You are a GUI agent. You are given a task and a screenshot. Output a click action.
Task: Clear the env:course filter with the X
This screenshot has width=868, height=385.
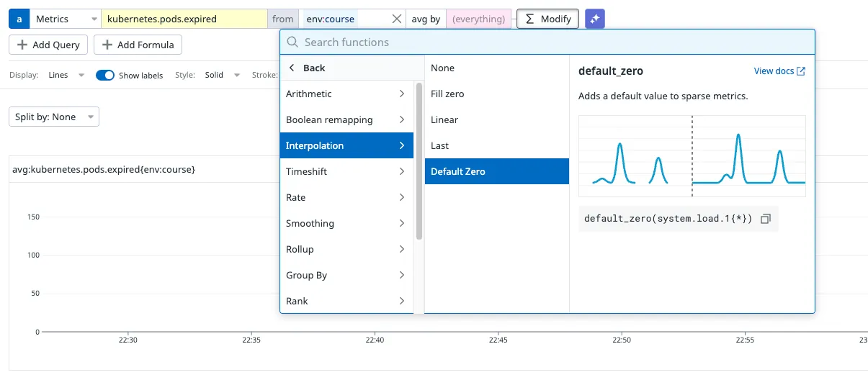(x=396, y=19)
